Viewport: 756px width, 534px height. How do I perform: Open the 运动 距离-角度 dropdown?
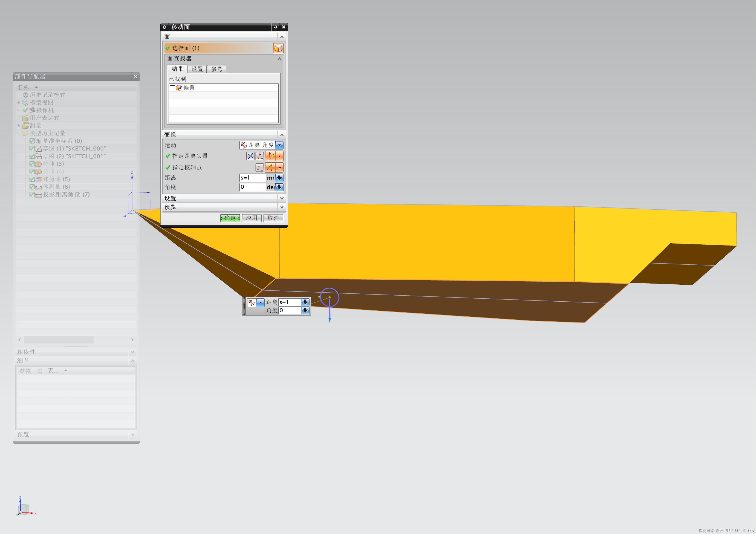[x=279, y=145]
